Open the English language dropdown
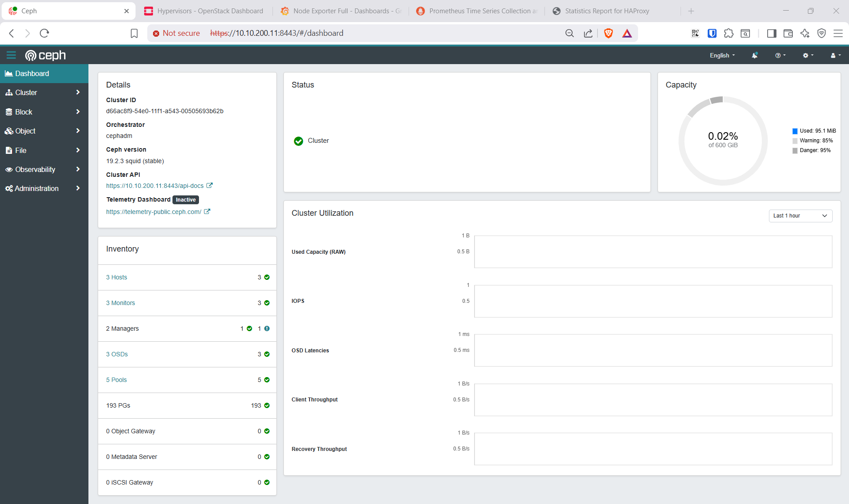The image size is (849, 504). (x=723, y=55)
